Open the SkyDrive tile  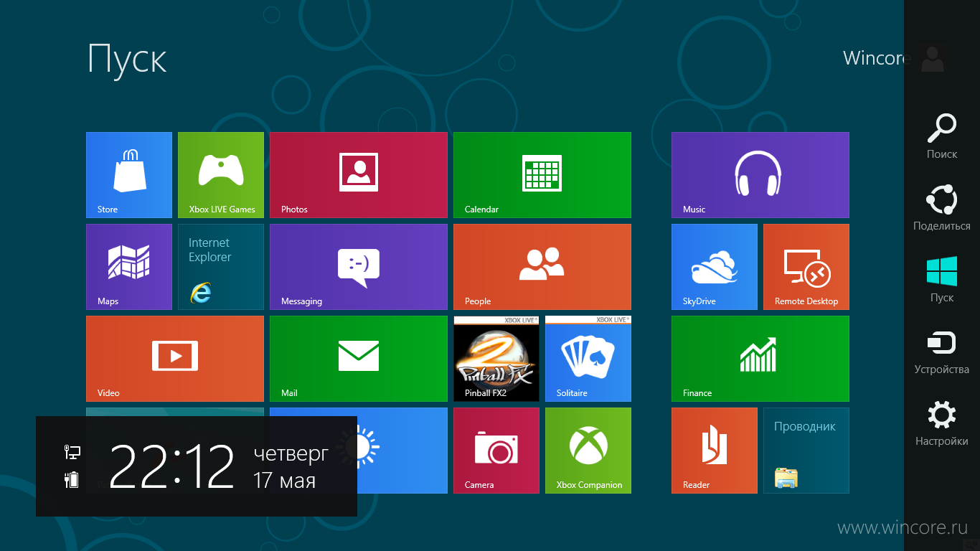[715, 267]
